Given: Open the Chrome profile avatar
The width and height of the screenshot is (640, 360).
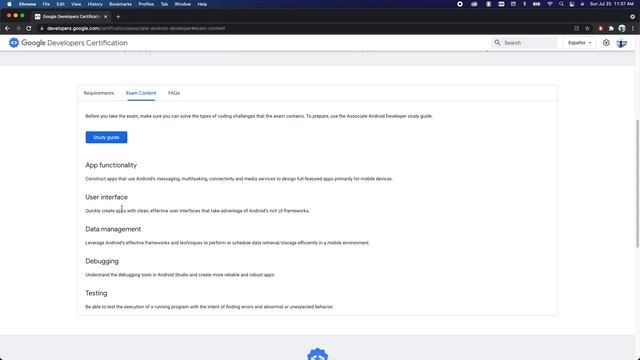Looking at the screenshot, I should [x=622, y=29].
